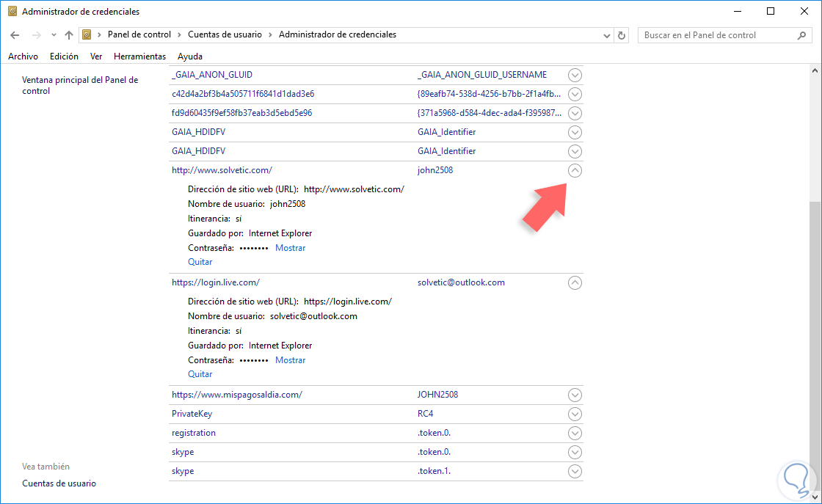Collapse the www.solvetic.com credential entry

575,170
